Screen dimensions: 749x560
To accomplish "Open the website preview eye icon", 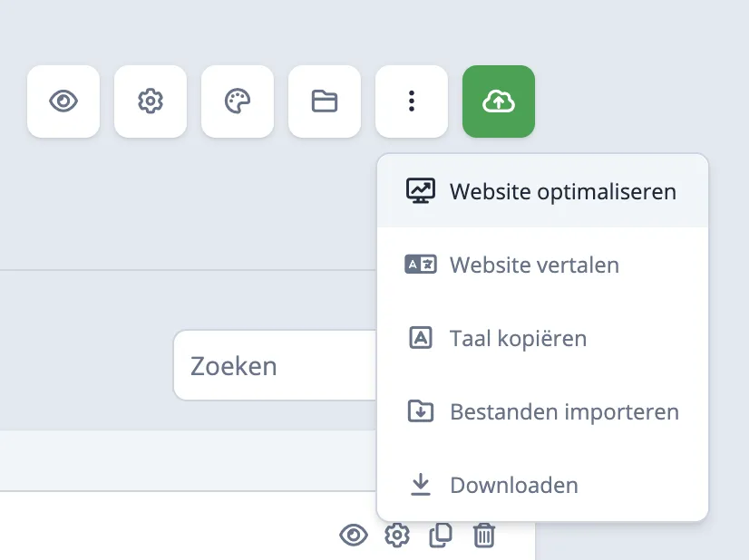I will pos(63,101).
